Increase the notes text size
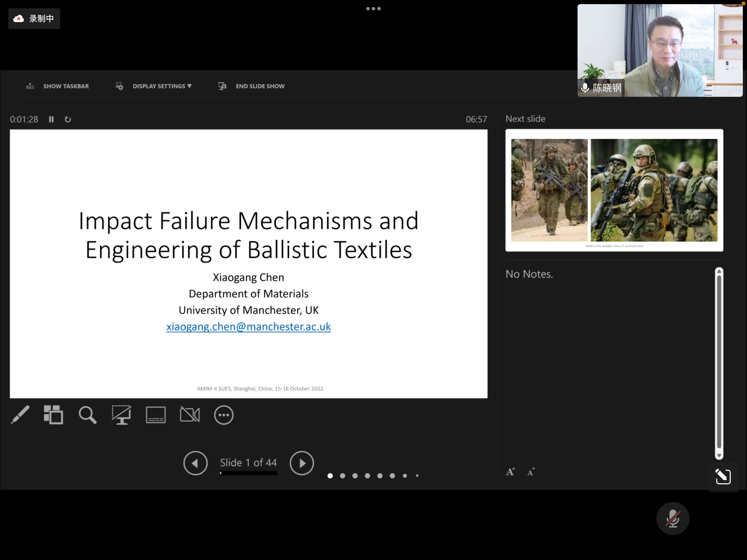The width and height of the screenshot is (747, 560). (x=510, y=472)
